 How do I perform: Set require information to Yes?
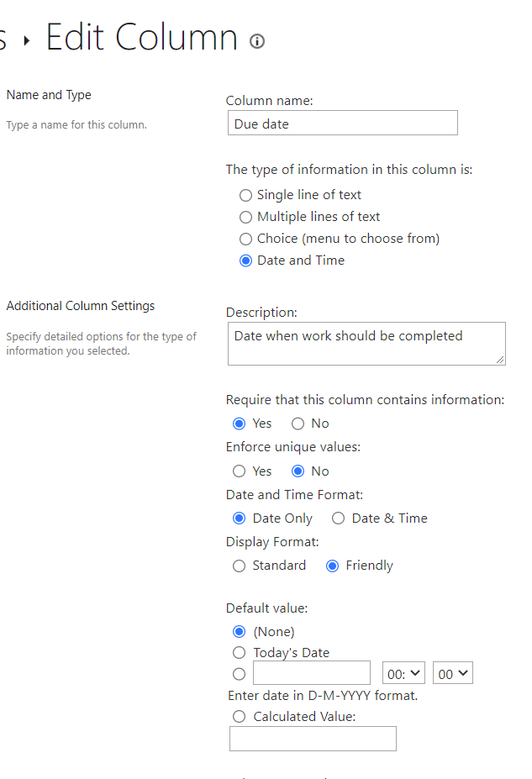coord(240,424)
